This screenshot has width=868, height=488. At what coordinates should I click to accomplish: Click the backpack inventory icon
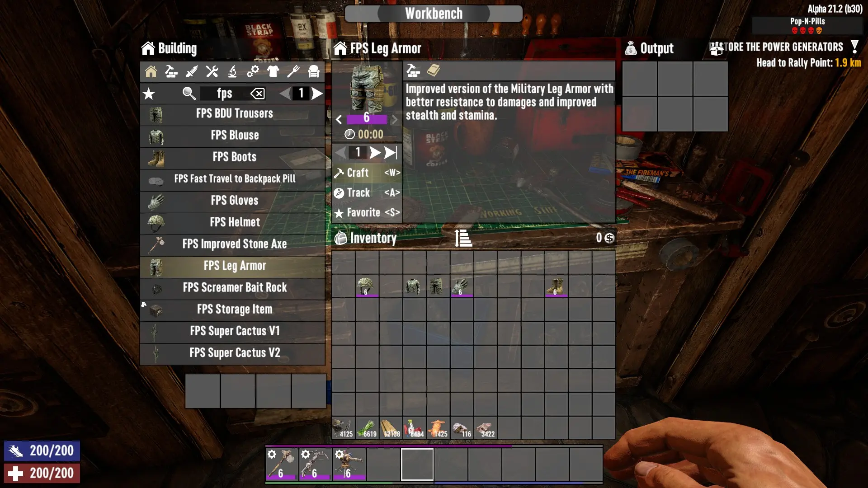coord(340,238)
